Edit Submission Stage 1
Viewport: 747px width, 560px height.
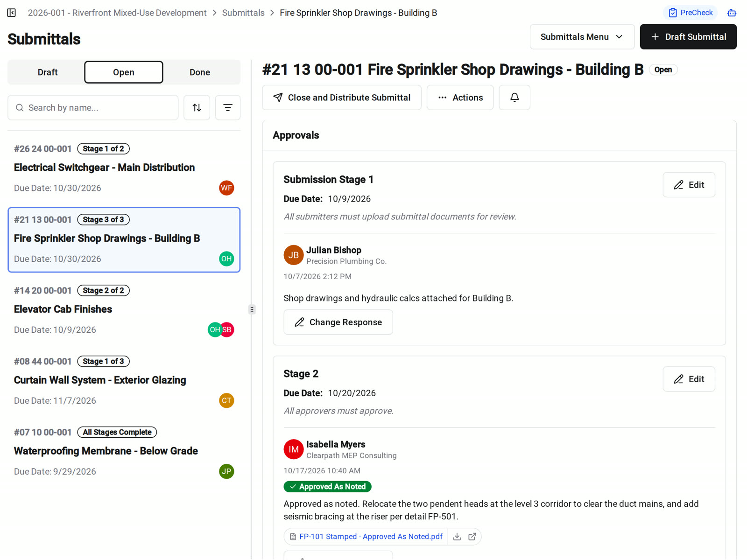[x=689, y=185]
